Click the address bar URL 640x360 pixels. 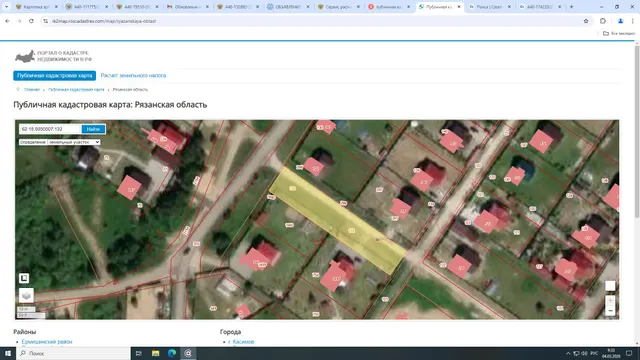point(104,21)
